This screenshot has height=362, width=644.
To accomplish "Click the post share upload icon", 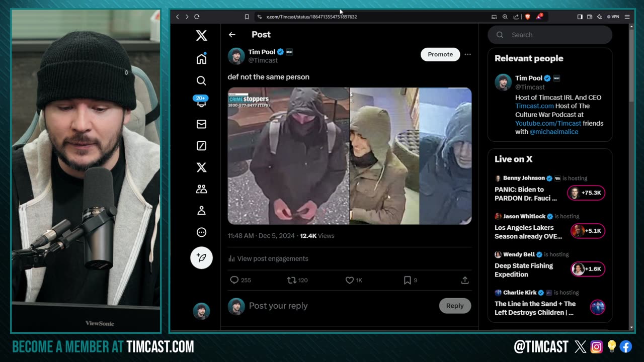I will click(465, 280).
